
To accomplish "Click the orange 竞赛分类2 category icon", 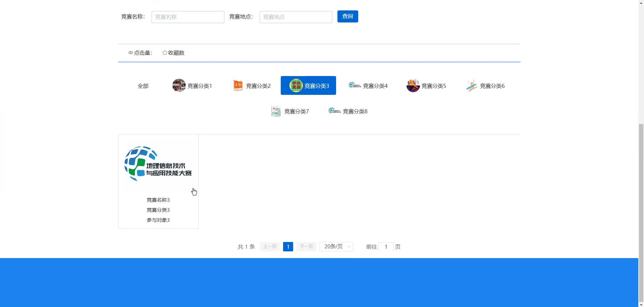I will (x=238, y=85).
